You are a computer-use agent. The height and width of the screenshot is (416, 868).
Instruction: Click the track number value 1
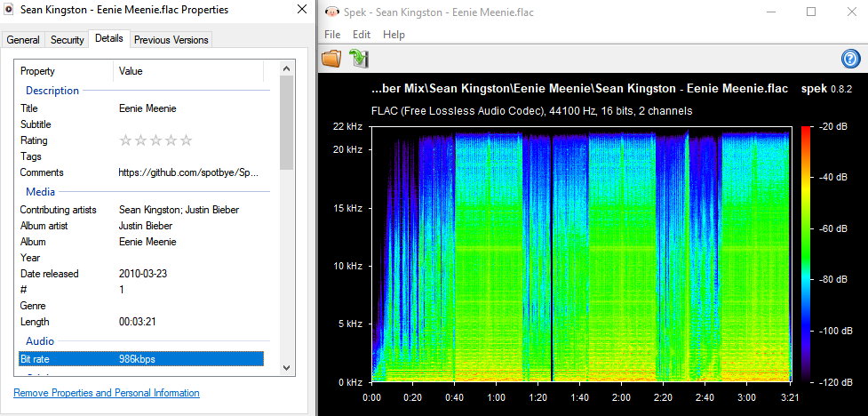pyautogui.click(x=122, y=290)
